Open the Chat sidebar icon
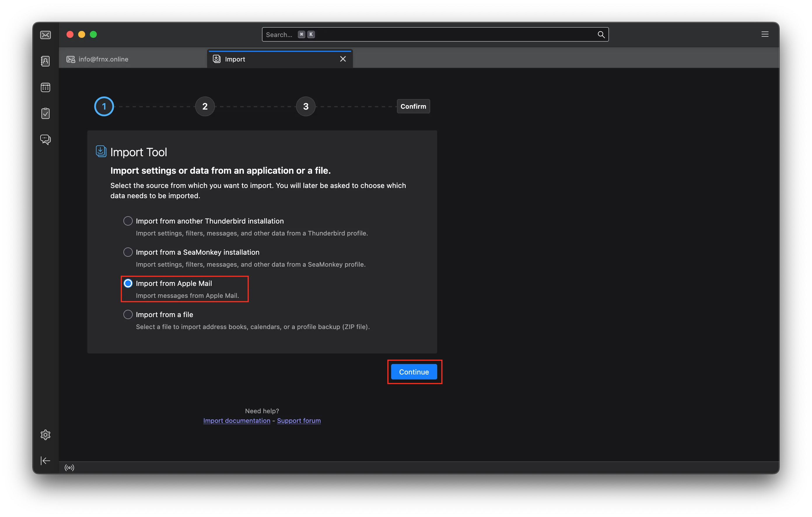This screenshot has width=812, height=517. point(45,140)
